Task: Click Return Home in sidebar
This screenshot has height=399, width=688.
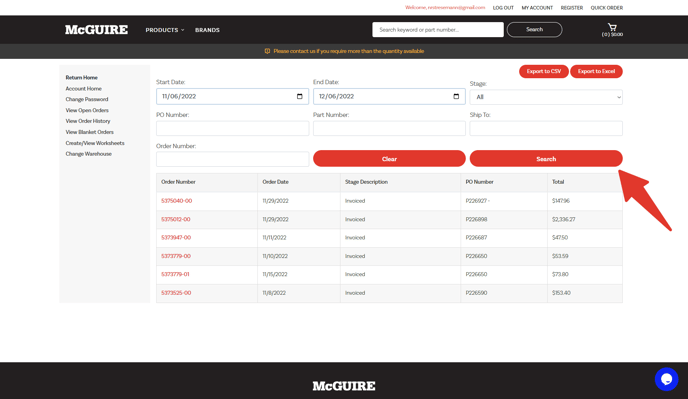Action: [82, 77]
